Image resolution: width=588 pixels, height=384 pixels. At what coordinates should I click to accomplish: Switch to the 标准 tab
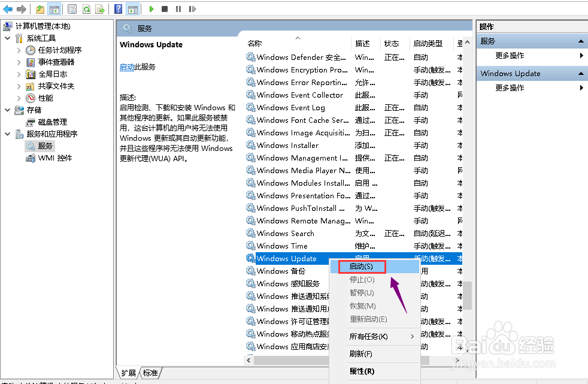click(x=150, y=373)
